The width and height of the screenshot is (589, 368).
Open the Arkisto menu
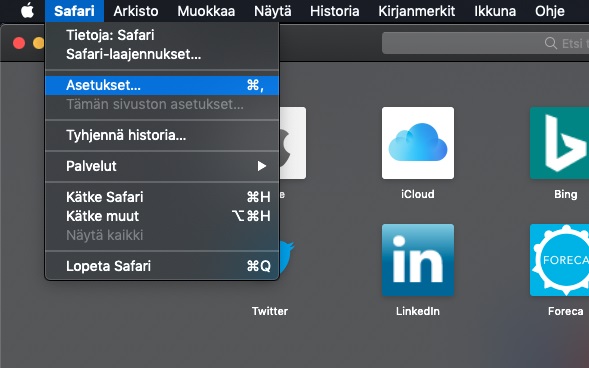[x=136, y=11]
